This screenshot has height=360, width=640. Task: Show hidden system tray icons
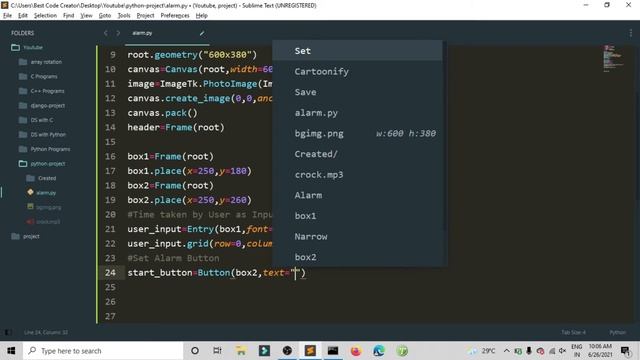tap(507, 351)
